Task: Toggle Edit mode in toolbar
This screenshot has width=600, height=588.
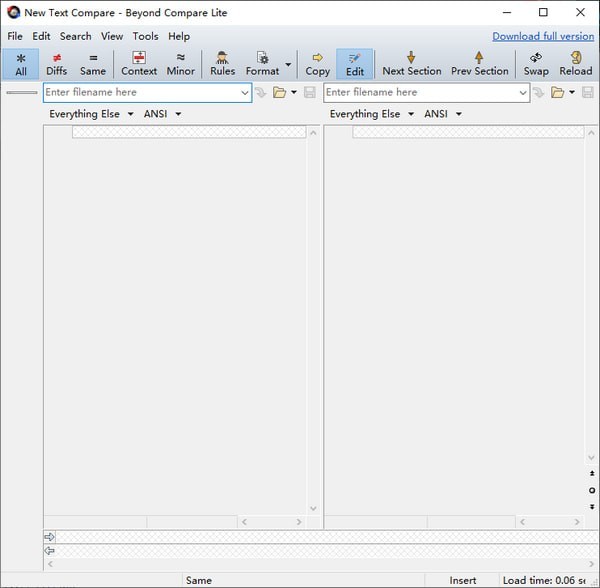Action: (x=355, y=64)
